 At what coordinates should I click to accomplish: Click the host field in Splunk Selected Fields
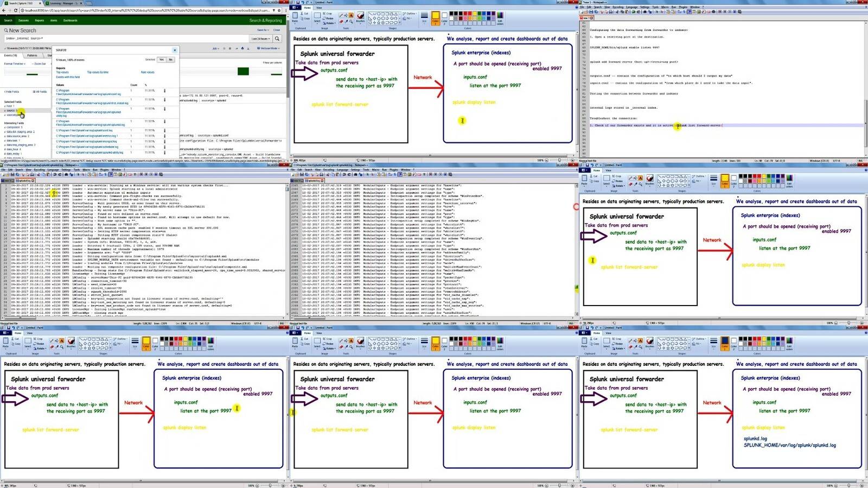click(9, 106)
